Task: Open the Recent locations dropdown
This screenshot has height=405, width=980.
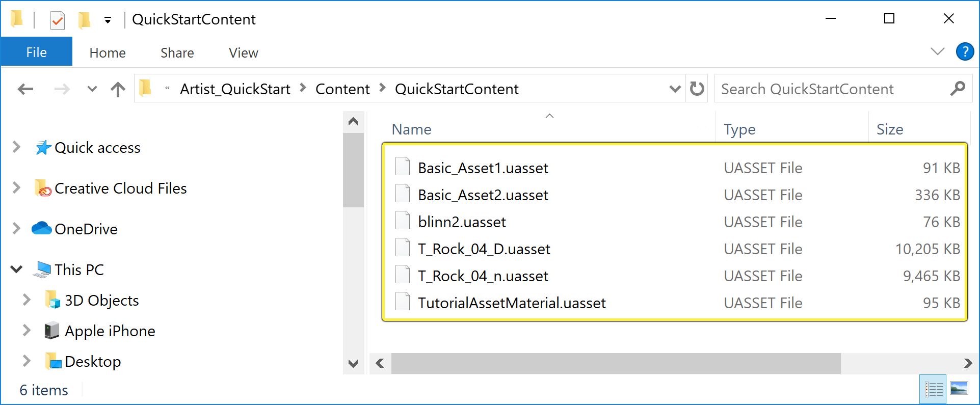Action: (92, 89)
